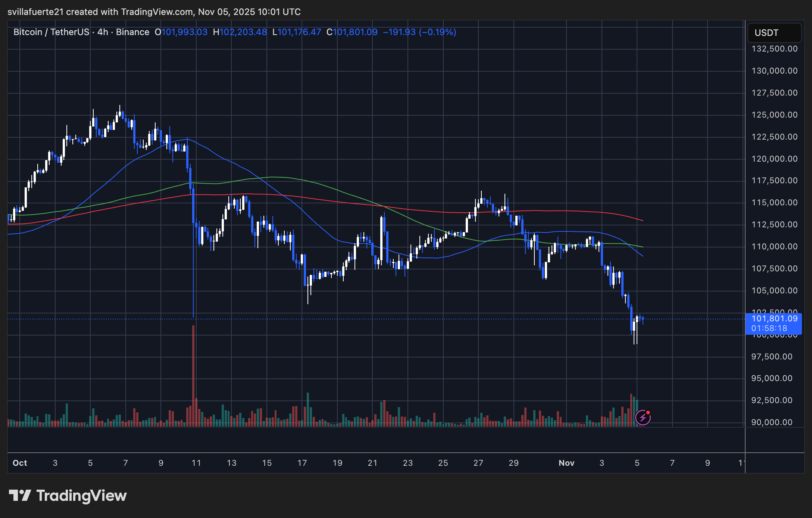Click the TradingView wordmark at the bottom
Screen dimensions: 812x518
(81, 496)
